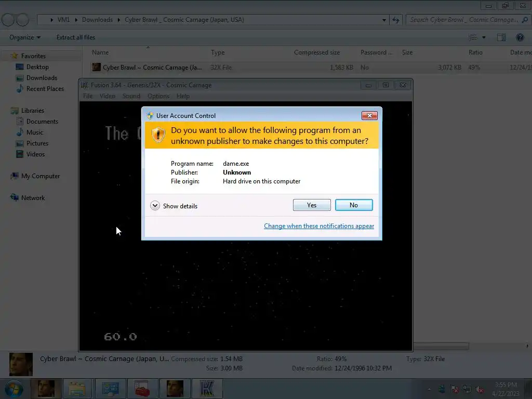Click Videos library film icon
This screenshot has height=399, width=532.
(20, 154)
